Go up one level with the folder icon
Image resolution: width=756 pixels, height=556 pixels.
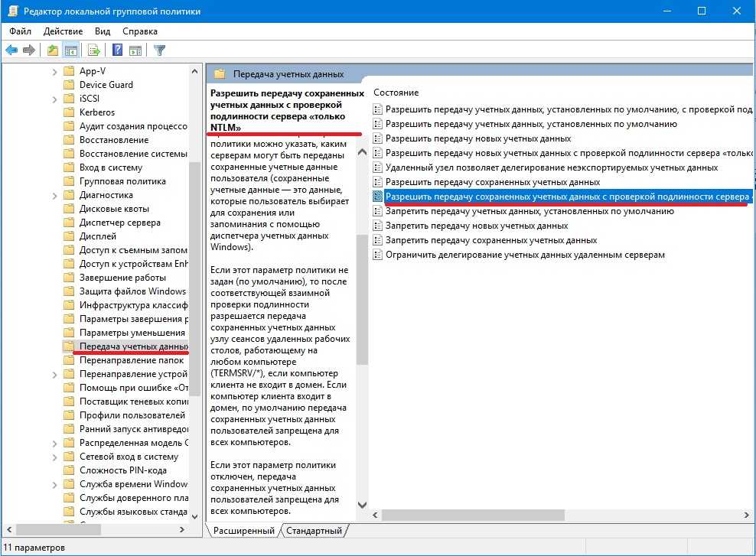point(52,50)
